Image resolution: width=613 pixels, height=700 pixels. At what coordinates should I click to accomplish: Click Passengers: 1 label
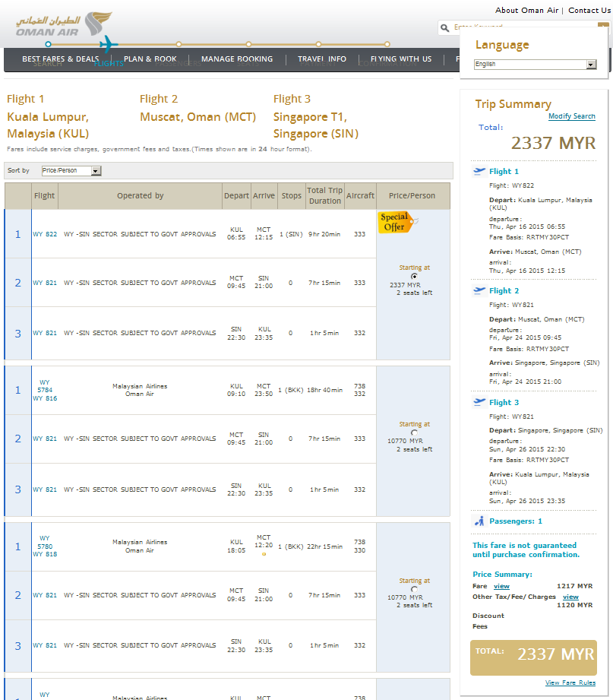click(x=516, y=521)
